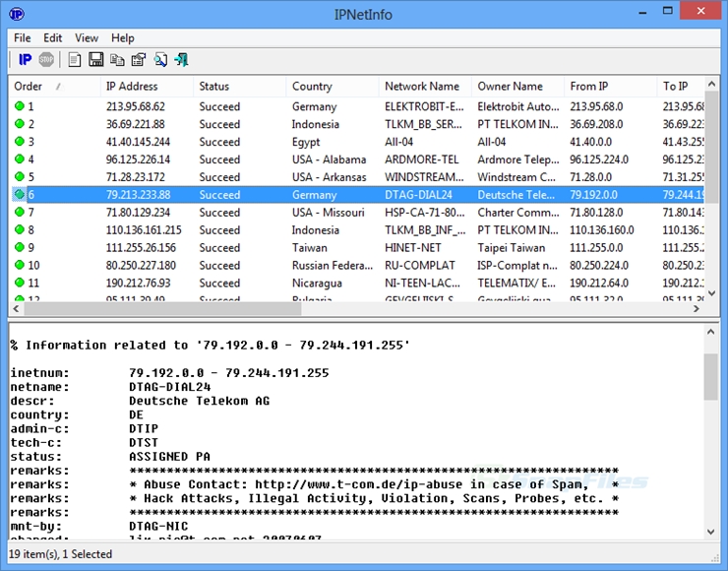The width and height of the screenshot is (728, 571).
Task: Click the Find magnifier toolbar icon
Action: 160,59
